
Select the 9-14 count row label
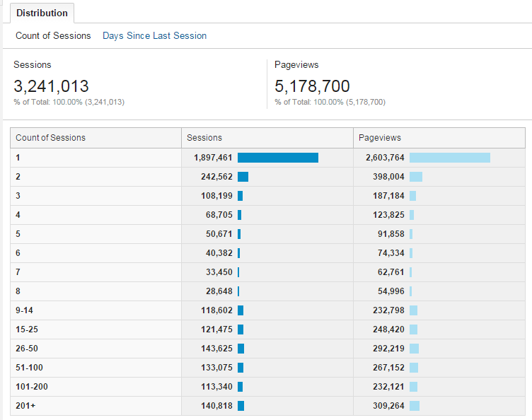point(25,310)
